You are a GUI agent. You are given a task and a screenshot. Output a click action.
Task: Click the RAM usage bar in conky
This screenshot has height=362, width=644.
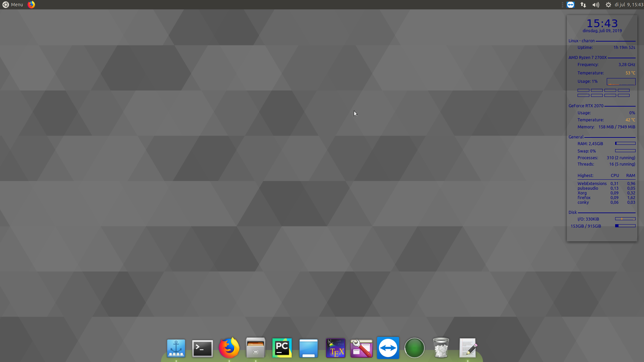pos(625,143)
